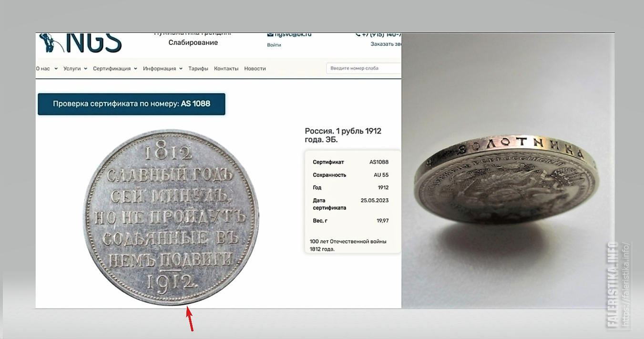644x339 pixels.
Task: Click the faleristika.info watermark link
Action: pyautogui.click(x=619, y=285)
